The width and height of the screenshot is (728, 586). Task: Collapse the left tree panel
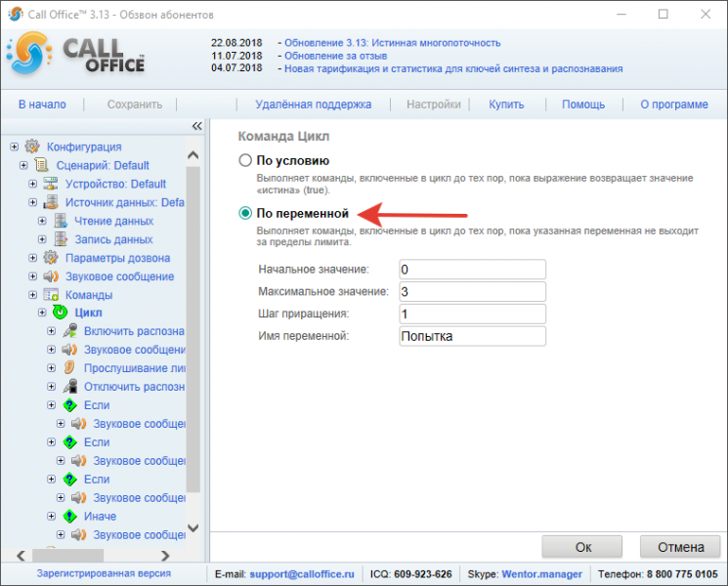[196, 126]
